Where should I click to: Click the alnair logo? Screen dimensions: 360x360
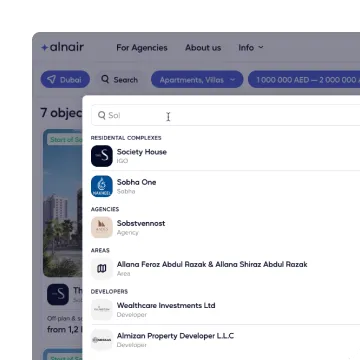pos(62,47)
